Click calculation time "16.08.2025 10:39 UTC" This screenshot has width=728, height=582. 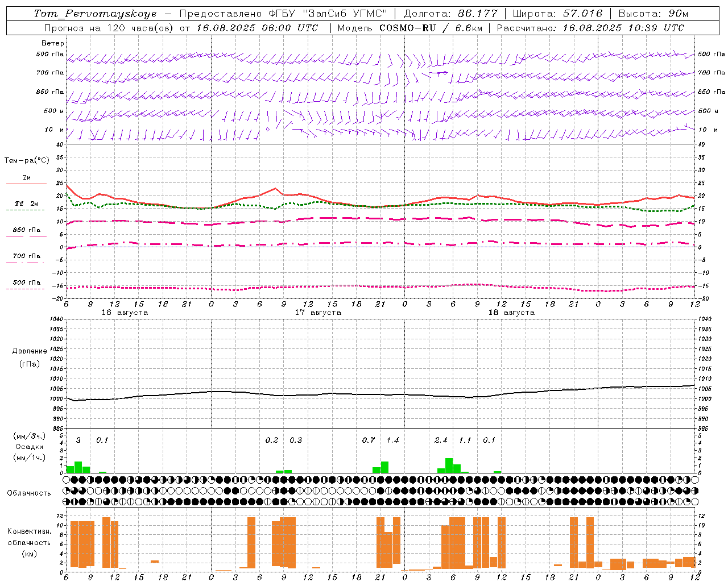click(x=623, y=28)
